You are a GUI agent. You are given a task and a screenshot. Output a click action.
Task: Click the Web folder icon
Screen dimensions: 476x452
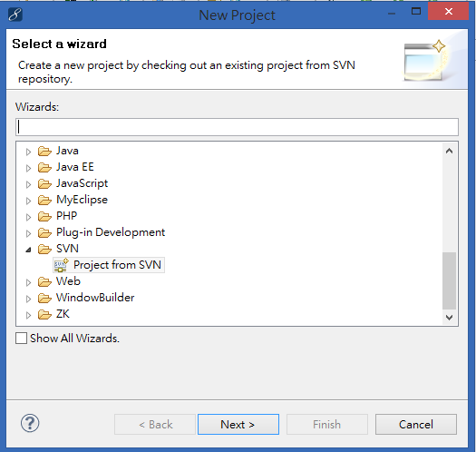tap(44, 281)
